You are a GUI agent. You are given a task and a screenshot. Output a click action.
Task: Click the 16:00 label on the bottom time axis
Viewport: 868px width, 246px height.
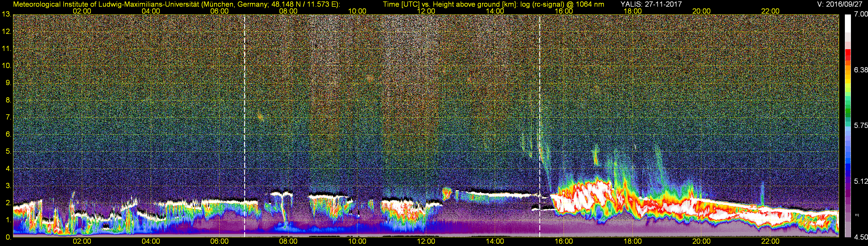[x=564, y=242]
